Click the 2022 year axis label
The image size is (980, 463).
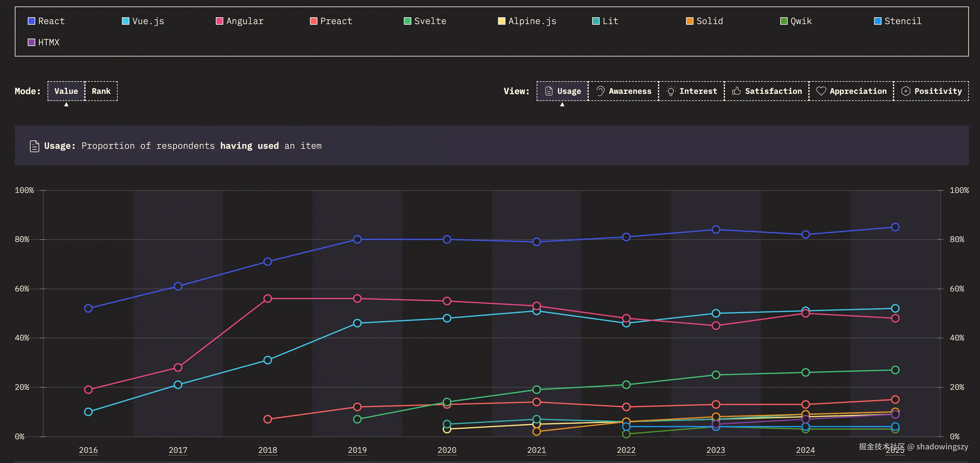(626, 450)
